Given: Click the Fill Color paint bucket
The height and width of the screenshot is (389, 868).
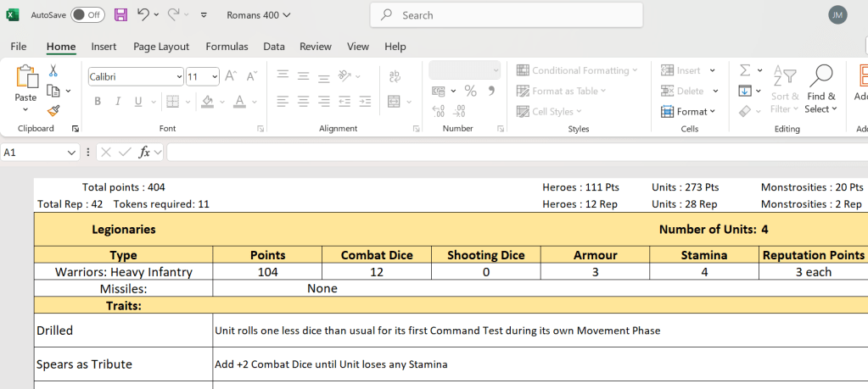Looking at the screenshot, I should coord(207,102).
